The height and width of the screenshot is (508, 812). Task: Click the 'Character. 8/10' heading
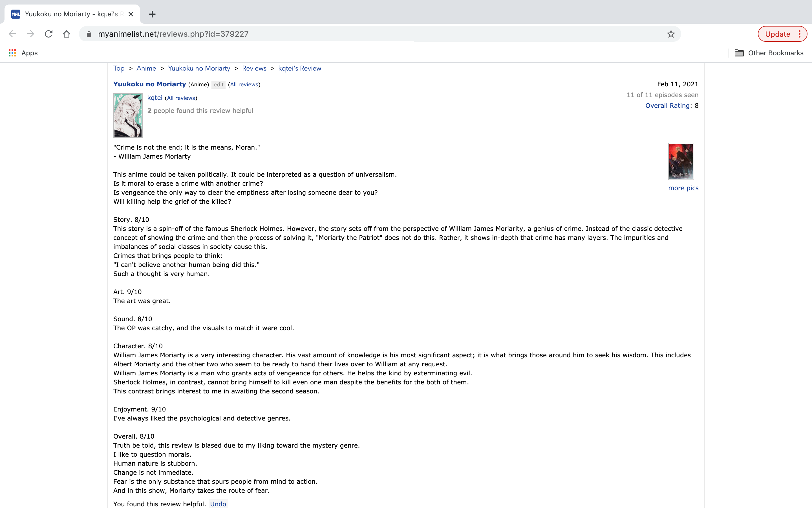pos(138,346)
